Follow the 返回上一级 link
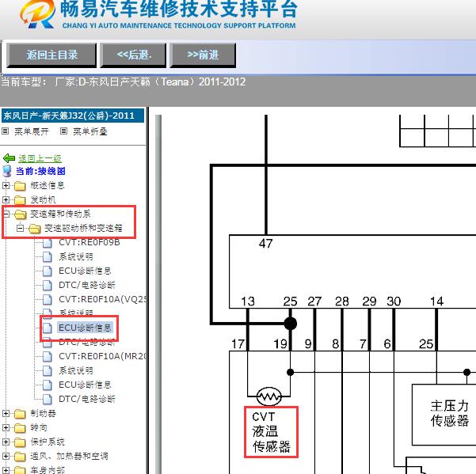This screenshot has width=476, height=474. click(40, 158)
